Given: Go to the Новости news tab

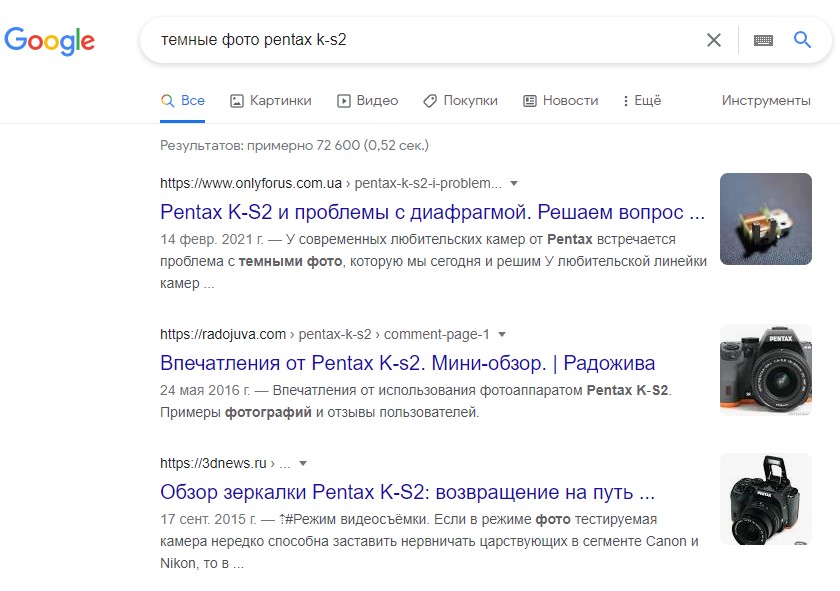Looking at the screenshot, I should tap(560, 100).
